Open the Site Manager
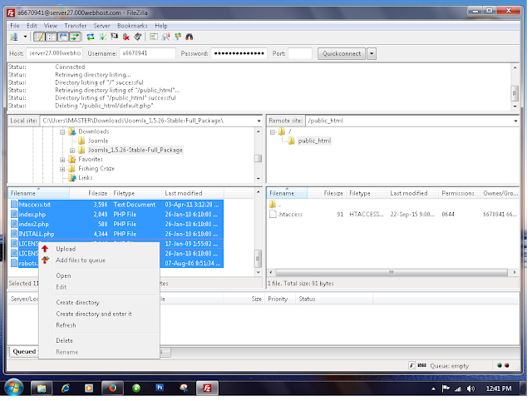Image resolution: width=532 pixels, height=401 pixels. pyautogui.click(x=14, y=37)
